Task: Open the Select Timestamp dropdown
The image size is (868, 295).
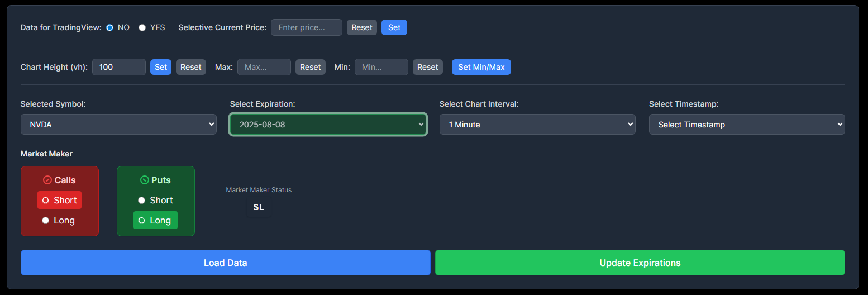Action: [x=747, y=125]
